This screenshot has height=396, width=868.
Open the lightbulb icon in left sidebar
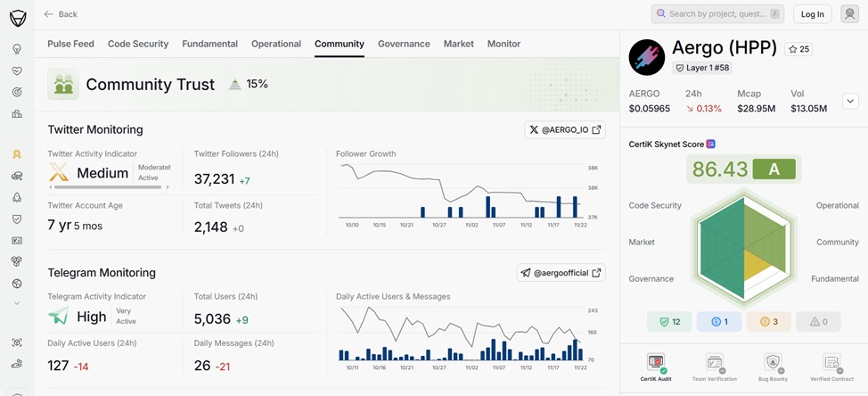17,49
